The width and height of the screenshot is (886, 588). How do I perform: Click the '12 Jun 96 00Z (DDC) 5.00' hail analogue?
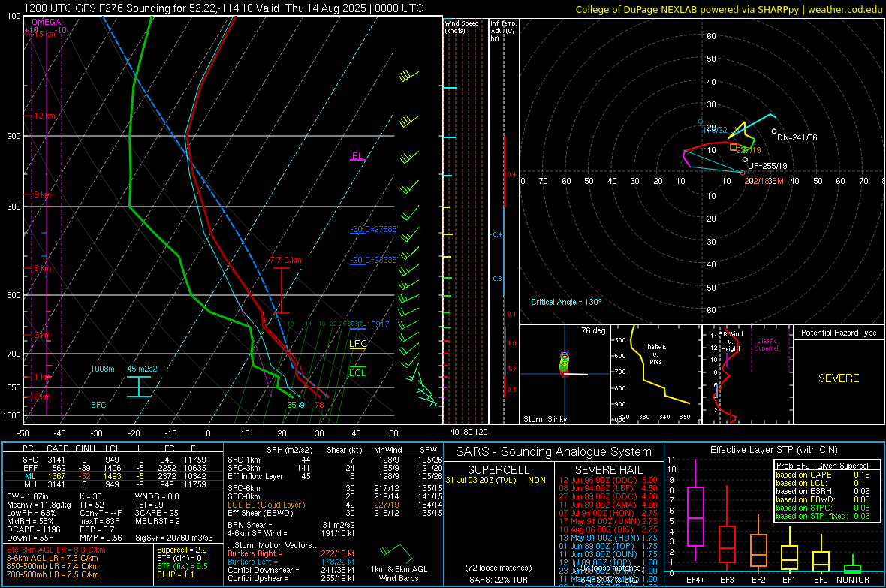pos(608,480)
